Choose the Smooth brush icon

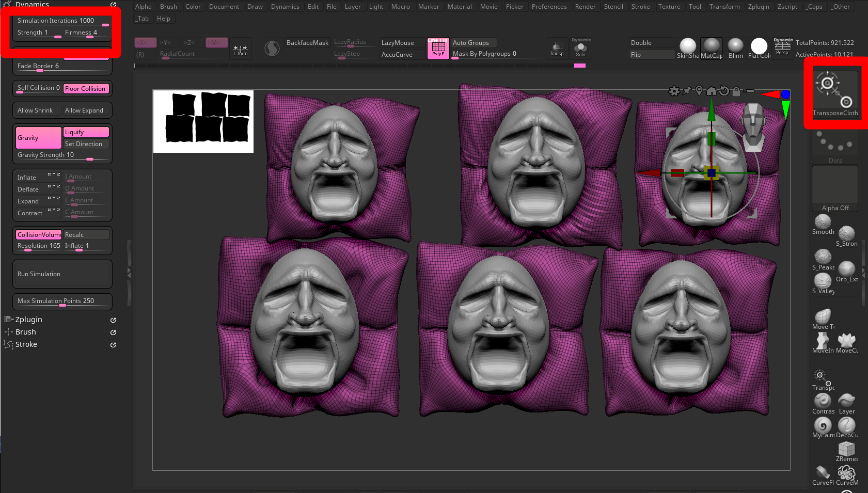[x=823, y=222]
